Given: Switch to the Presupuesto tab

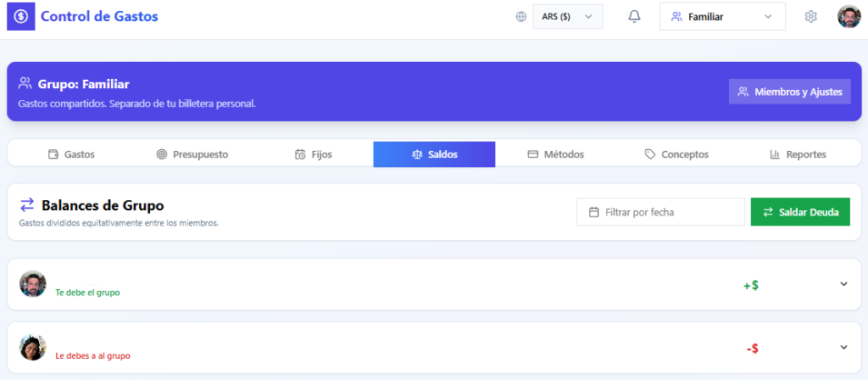Looking at the screenshot, I should [192, 154].
